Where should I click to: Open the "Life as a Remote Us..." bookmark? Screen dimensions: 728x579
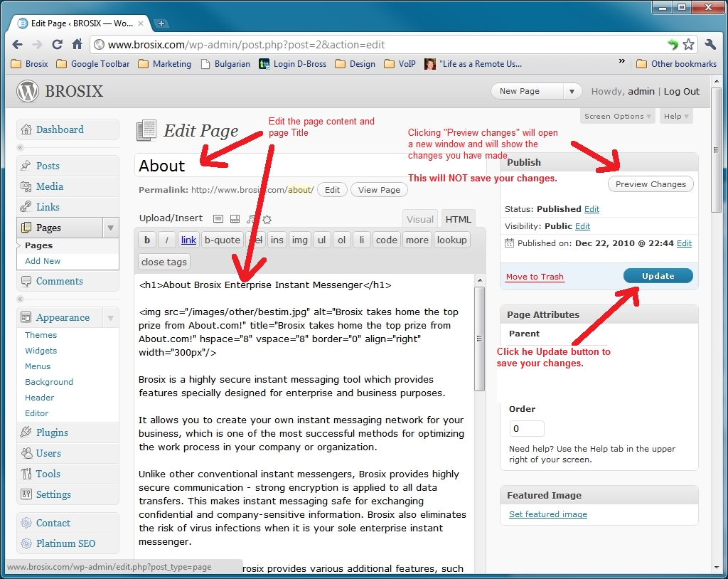click(x=473, y=64)
